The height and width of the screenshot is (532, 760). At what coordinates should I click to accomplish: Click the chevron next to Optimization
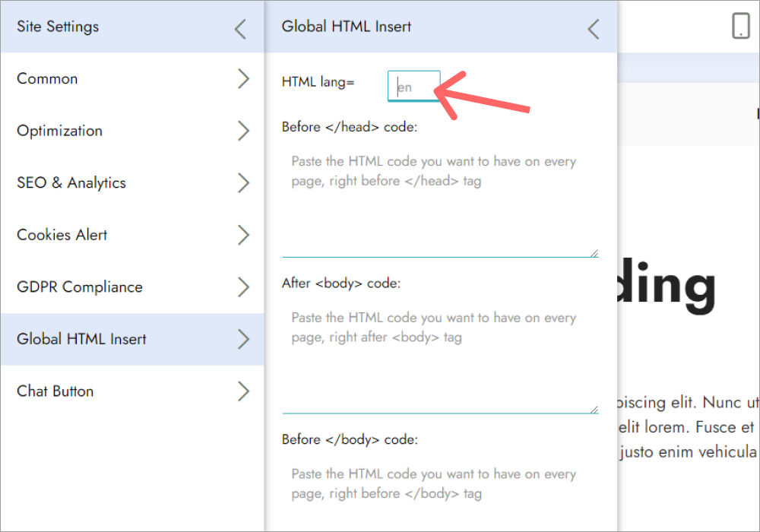242,131
